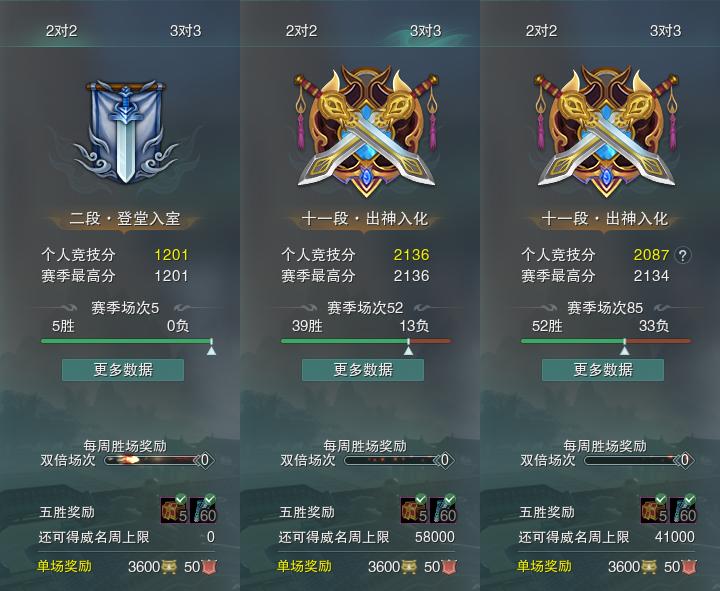Viewport: 720px width, 591px height.
Task: Open 更多数据 in the right panel
Action: pyautogui.click(x=603, y=370)
